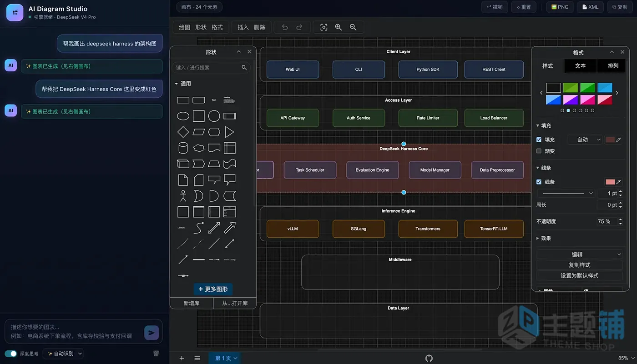Screen dimensions: 637x364
Task: Export the diagram as PNG
Action: pos(560,7)
